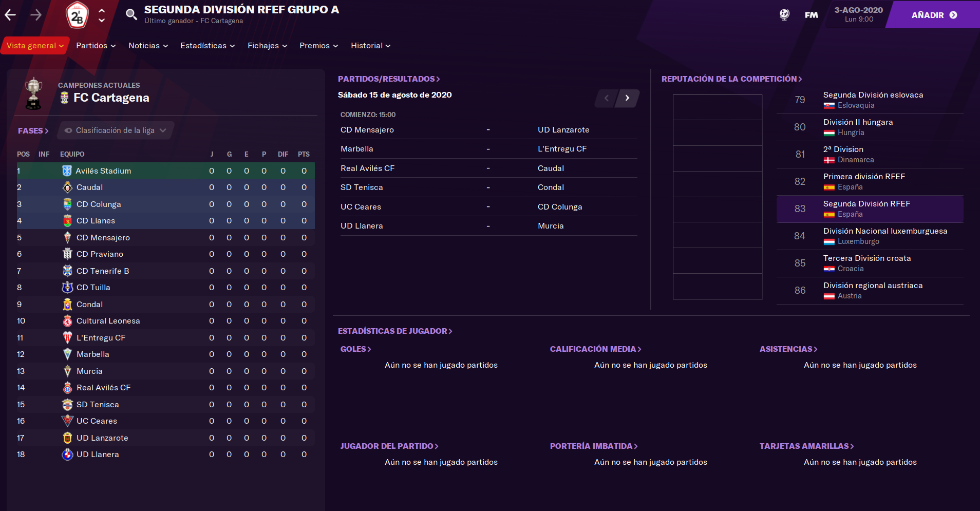Viewport: 980px width, 511px height.
Task: Click the CD Tenerife B badge
Action: click(67, 271)
